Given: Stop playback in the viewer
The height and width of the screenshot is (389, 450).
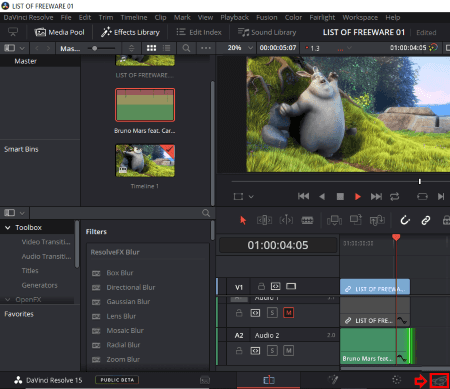Looking at the screenshot, I should (340, 197).
